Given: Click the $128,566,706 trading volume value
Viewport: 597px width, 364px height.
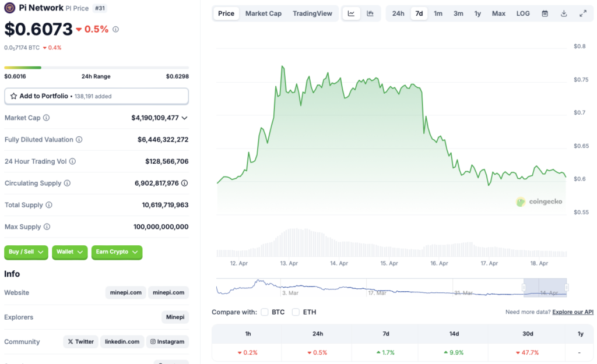Looking at the screenshot, I should coord(167,161).
